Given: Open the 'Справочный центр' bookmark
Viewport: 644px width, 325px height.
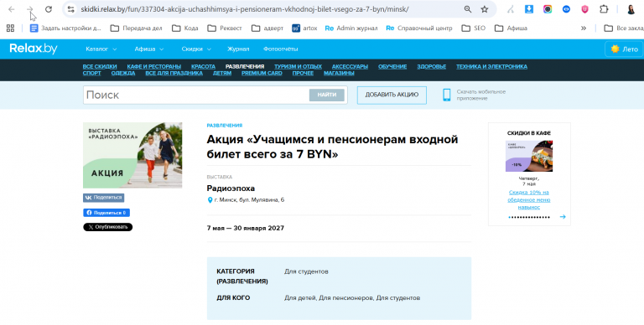Looking at the screenshot, I should point(419,28).
